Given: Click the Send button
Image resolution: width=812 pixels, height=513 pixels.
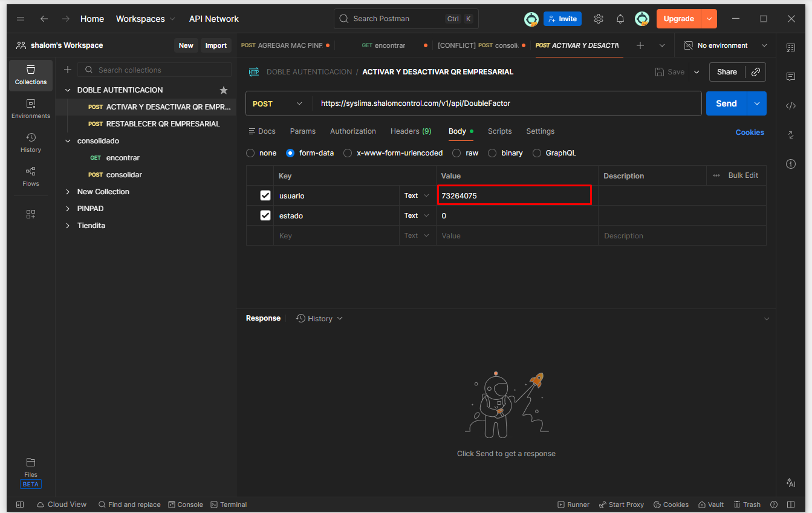Looking at the screenshot, I should click(x=726, y=103).
